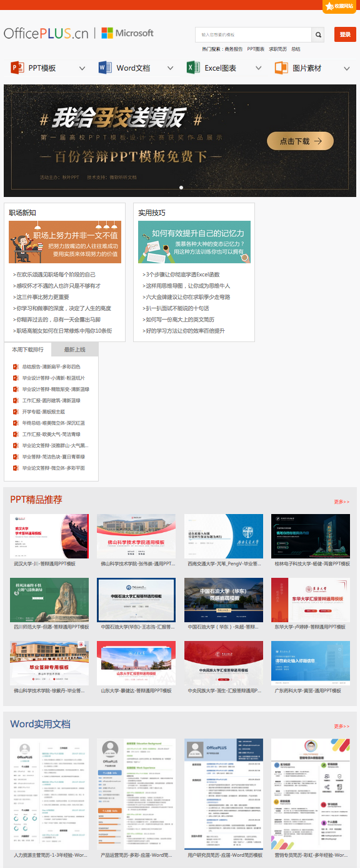This screenshot has width=360, height=868.
Task: Open 更多>> link for PPT精品推荐
Action: click(x=342, y=502)
